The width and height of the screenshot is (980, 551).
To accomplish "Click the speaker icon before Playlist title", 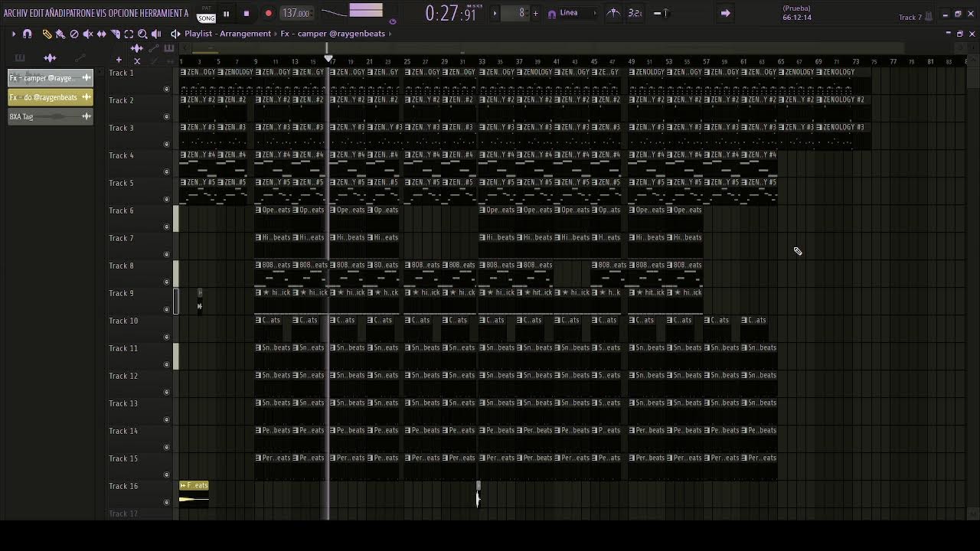I will (175, 34).
